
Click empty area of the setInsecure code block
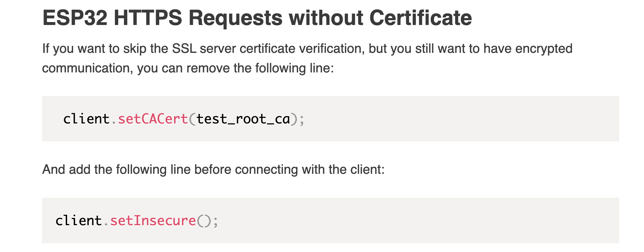pos(417,220)
